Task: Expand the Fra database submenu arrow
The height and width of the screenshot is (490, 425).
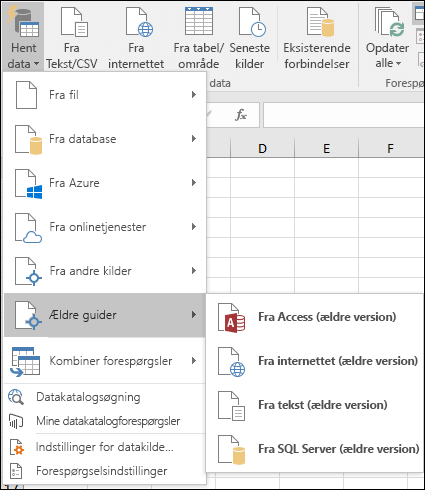Action: [x=194, y=139]
